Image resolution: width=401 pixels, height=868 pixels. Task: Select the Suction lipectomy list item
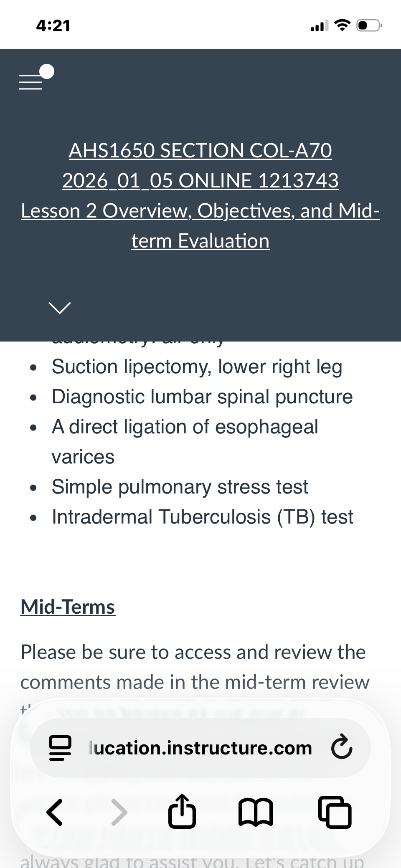[197, 367]
